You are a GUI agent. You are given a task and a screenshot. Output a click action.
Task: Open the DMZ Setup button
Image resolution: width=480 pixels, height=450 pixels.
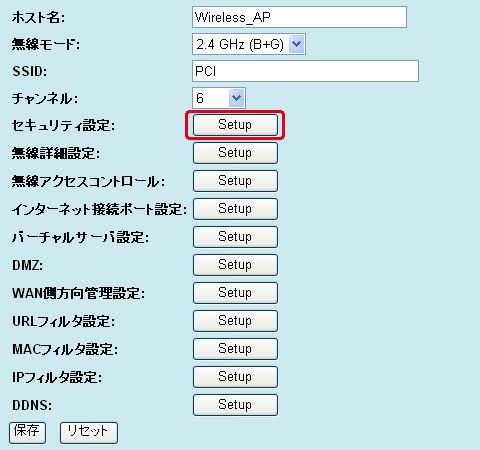tap(235, 265)
